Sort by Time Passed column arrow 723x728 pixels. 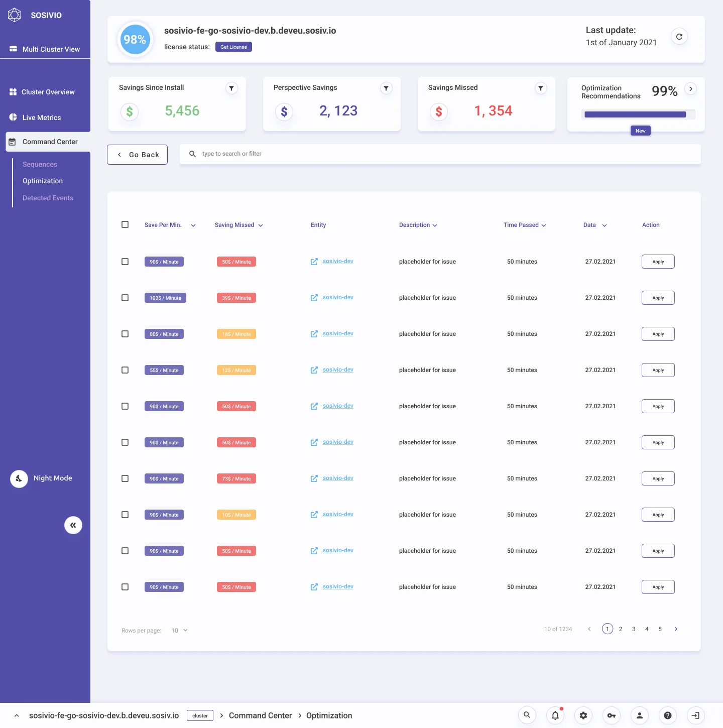click(544, 225)
